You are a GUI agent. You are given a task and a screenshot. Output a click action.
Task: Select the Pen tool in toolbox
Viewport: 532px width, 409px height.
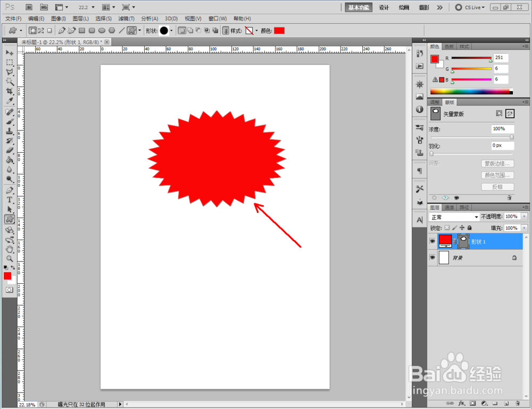coord(10,190)
